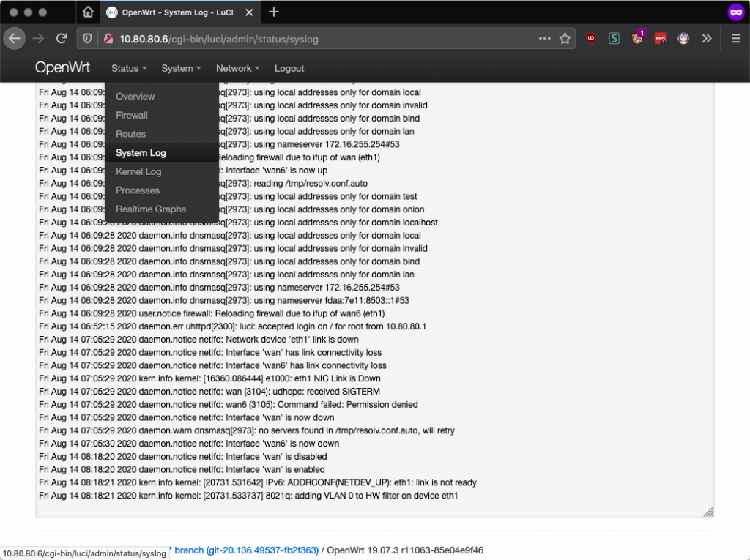The image size is (750, 560).
Task: Choose Firewall from Status menu
Action: click(x=162, y=115)
